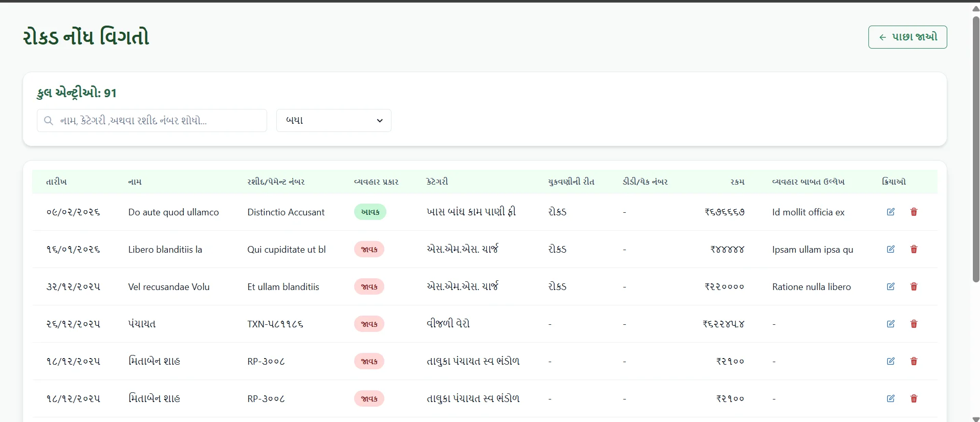Click the scroll down arrow at bottom right
Screen dimensions: 980x422
pyautogui.click(x=975, y=418)
